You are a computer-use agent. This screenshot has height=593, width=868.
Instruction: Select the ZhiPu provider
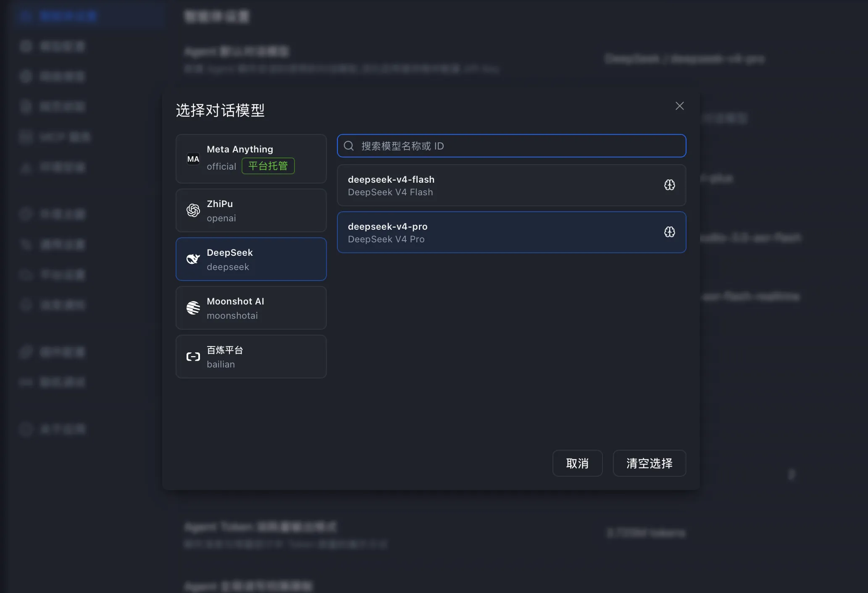pyautogui.click(x=251, y=210)
